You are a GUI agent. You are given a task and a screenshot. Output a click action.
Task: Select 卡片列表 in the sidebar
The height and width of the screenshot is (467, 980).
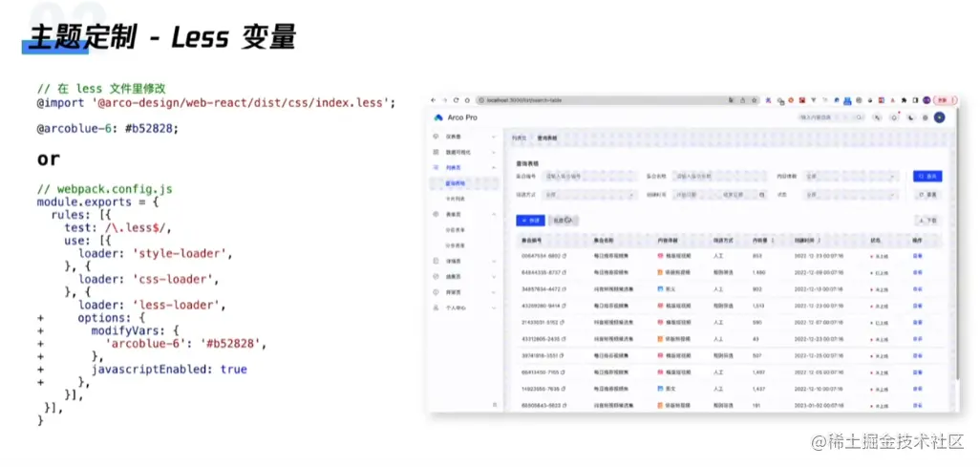(464, 199)
